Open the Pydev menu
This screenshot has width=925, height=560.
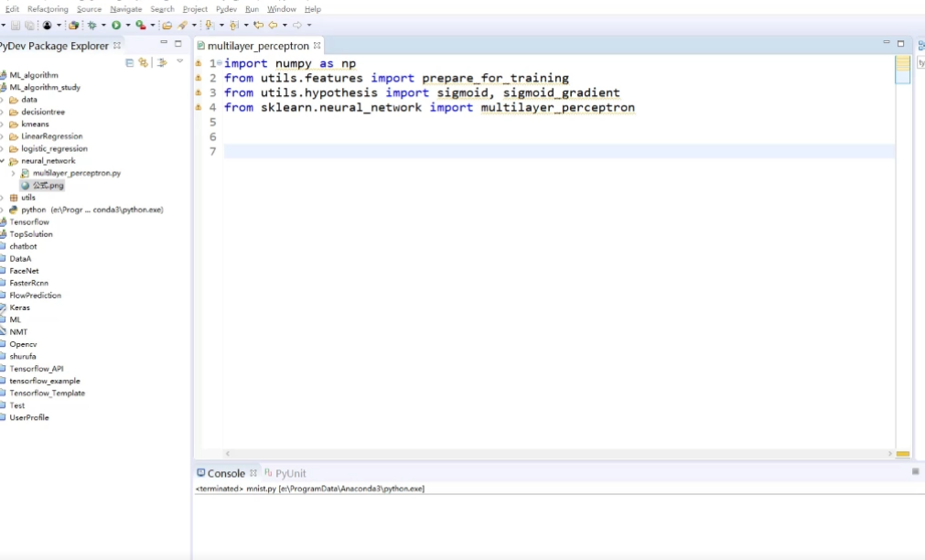(226, 9)
